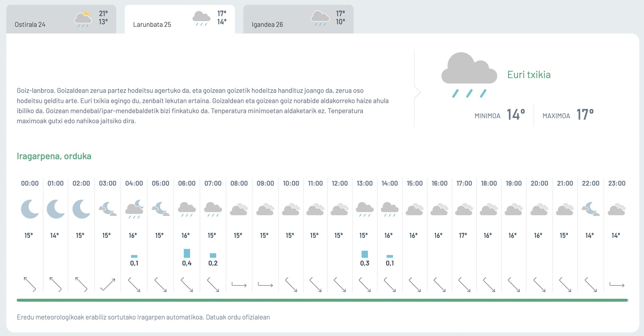Click the Iragarpena, orduka heading
This screenshot has width=644, height=336.
(54, 156)
